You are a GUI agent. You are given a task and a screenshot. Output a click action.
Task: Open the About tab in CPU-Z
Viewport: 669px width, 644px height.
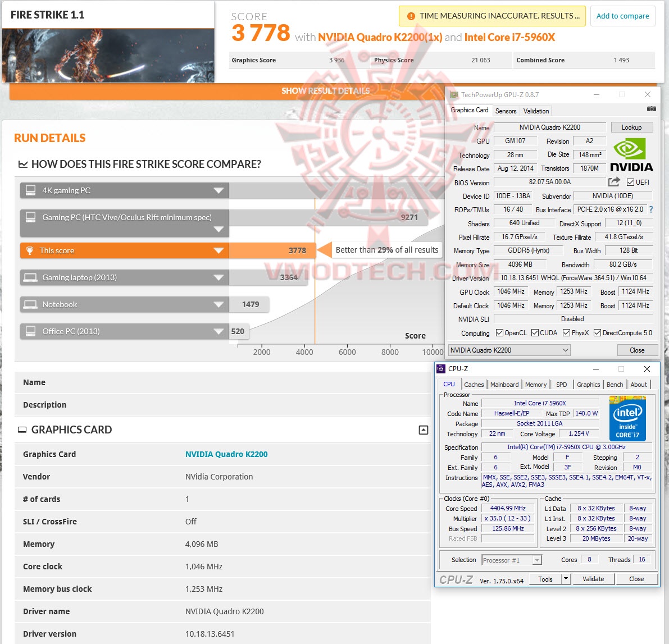pos(639,384)
